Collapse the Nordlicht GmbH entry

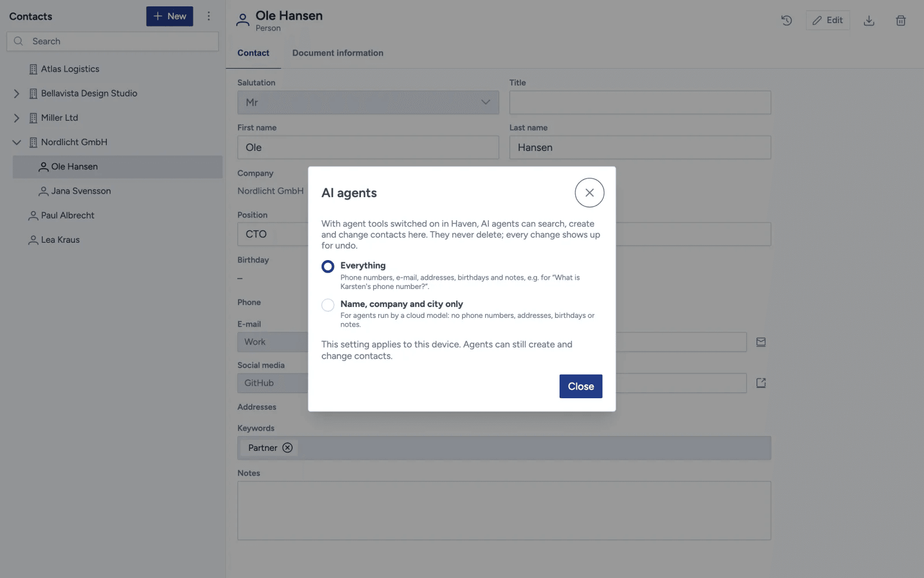coord(17,142)
